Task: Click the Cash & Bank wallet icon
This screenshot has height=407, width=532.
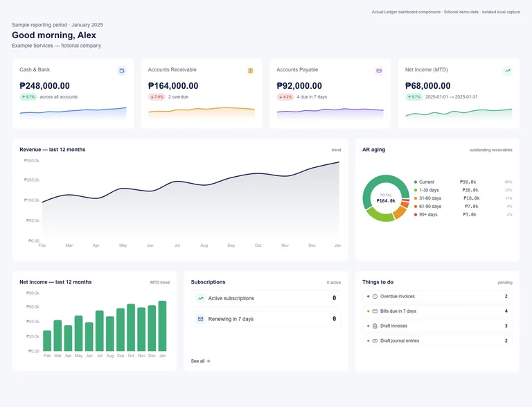Action: pyautogui.click(x=122, y=71)
